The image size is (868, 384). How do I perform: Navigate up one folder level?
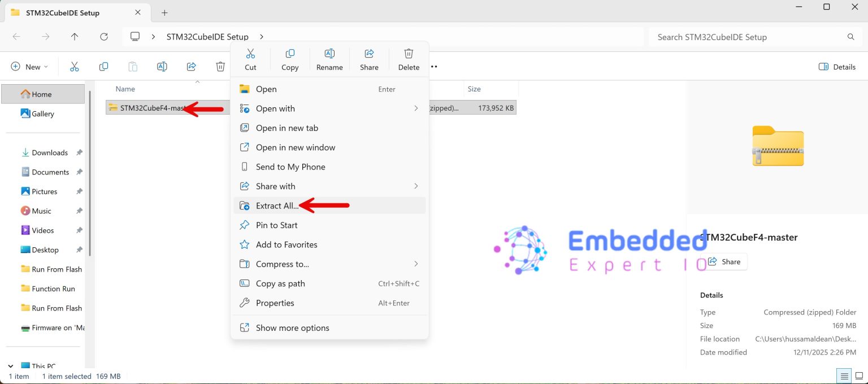[x=75, y=36]
